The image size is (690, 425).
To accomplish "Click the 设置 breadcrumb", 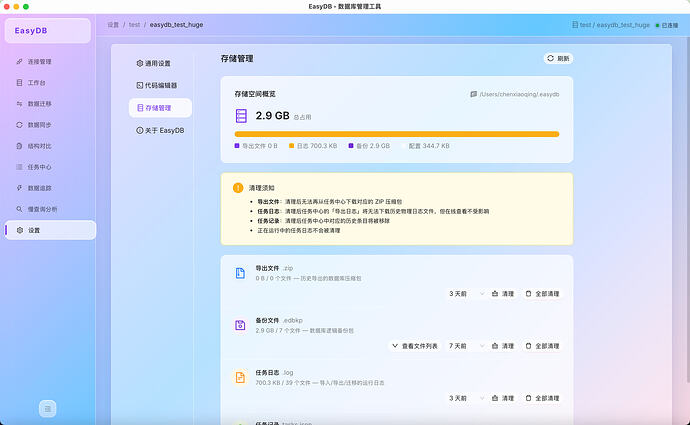I will click(x=113, y=25).
